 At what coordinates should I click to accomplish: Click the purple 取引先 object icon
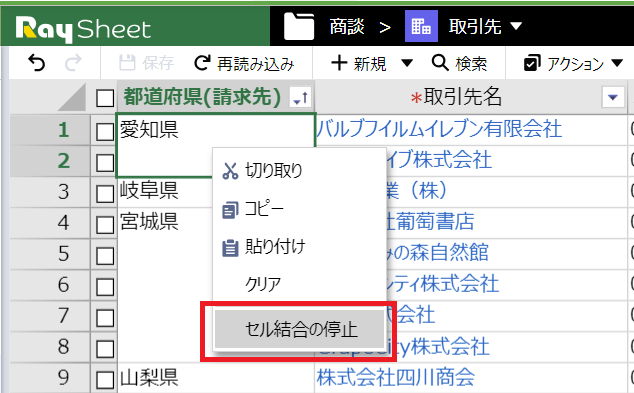[421, 26]
